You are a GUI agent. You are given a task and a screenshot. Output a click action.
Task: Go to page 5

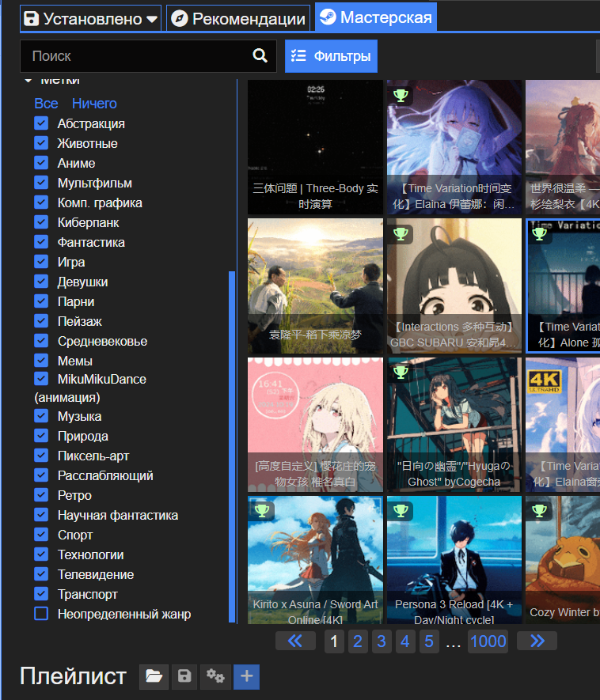tap(429, 641)
